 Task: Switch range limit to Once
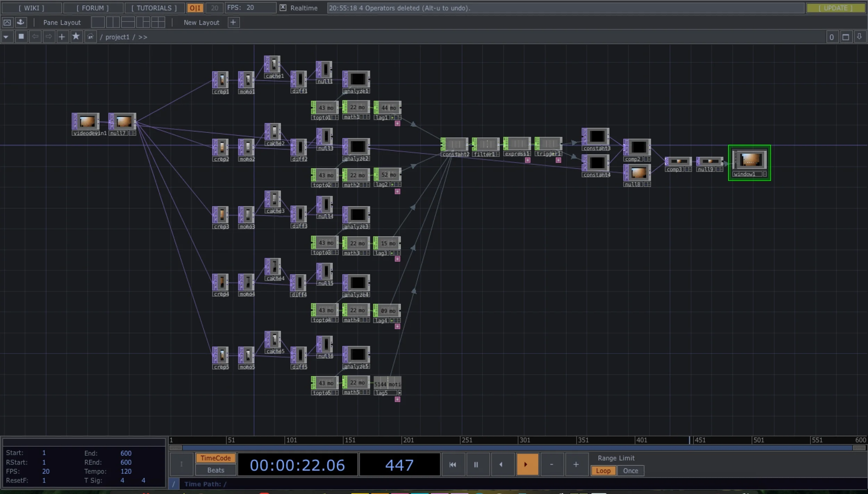pyautogui.click(x=631, y=471)
